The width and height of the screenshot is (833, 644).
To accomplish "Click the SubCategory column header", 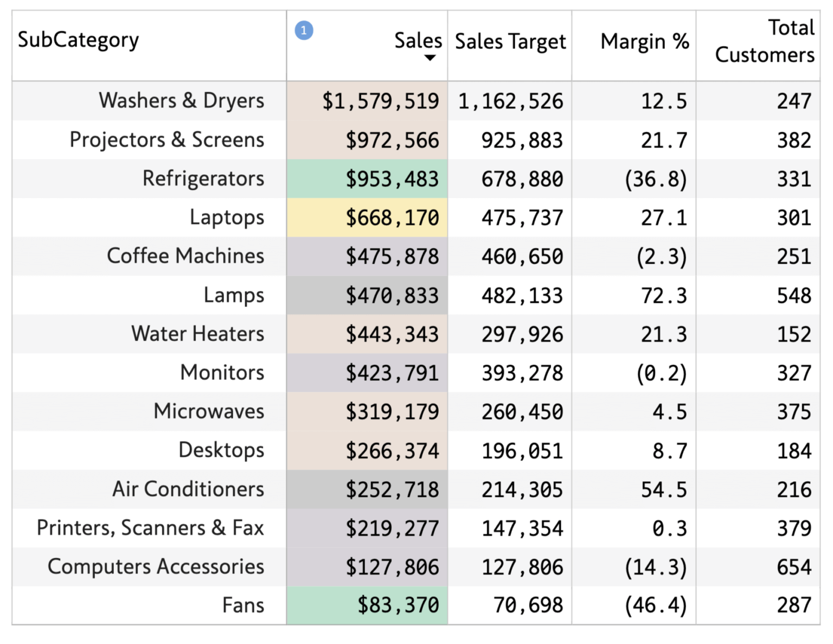I will [78, 39].
